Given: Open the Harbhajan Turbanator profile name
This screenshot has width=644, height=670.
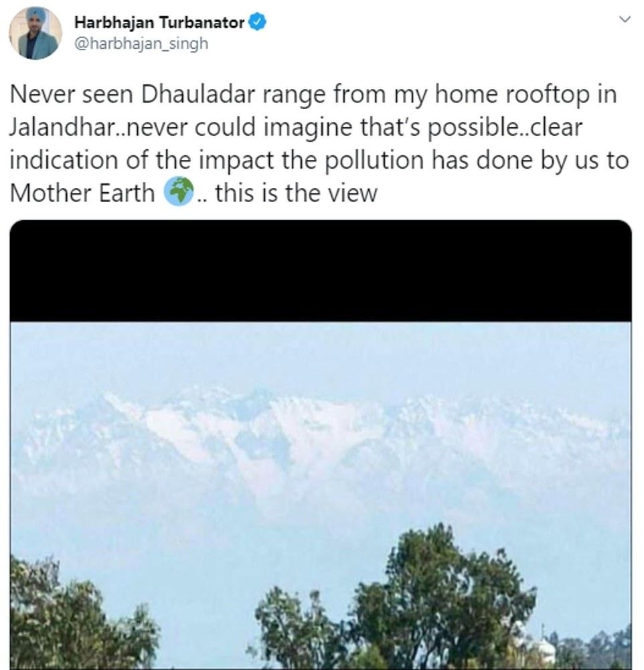Looking at the screenshot, I should (x=159, y=23).
